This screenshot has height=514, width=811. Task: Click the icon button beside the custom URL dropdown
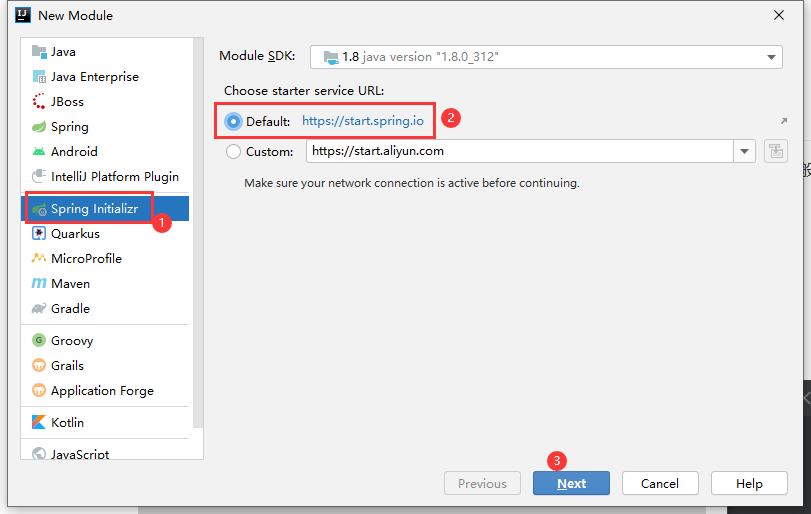[776, 152]
